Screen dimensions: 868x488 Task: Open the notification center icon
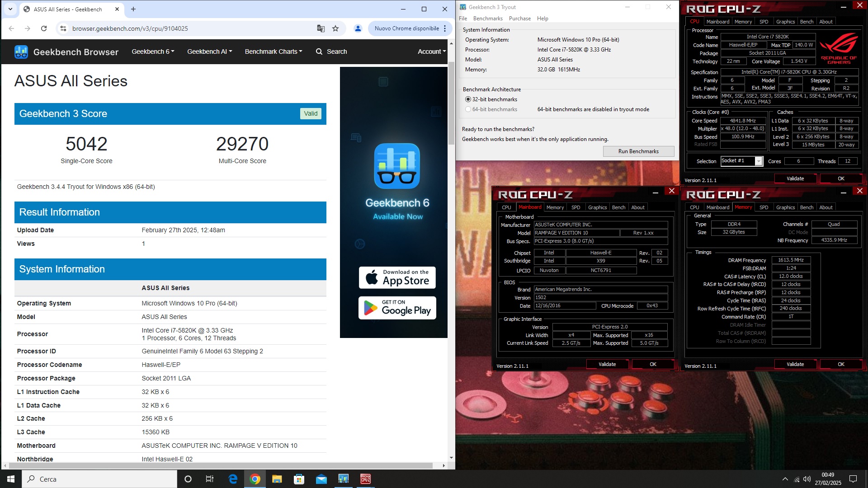point(853,479)
